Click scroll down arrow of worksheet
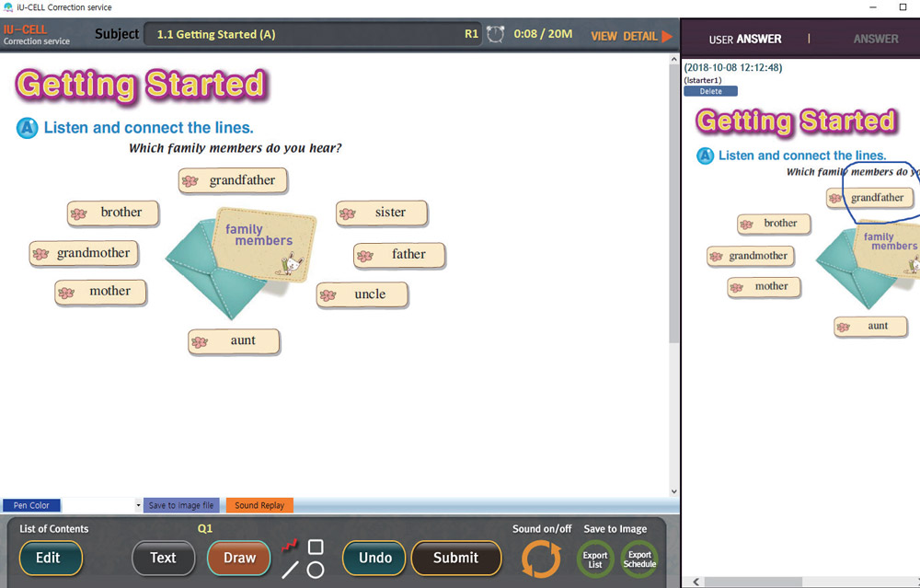Screen dimensions: 920x588 point(673,491)
